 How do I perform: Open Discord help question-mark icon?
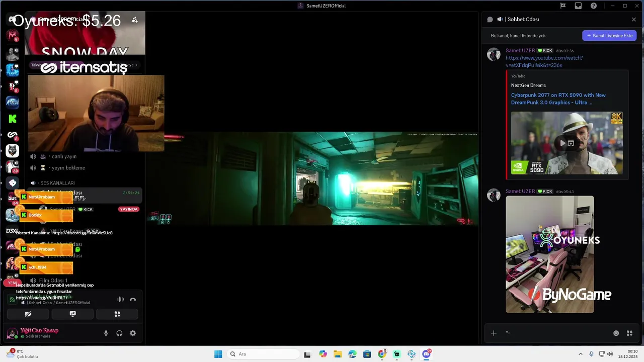(x=594, y=6)
